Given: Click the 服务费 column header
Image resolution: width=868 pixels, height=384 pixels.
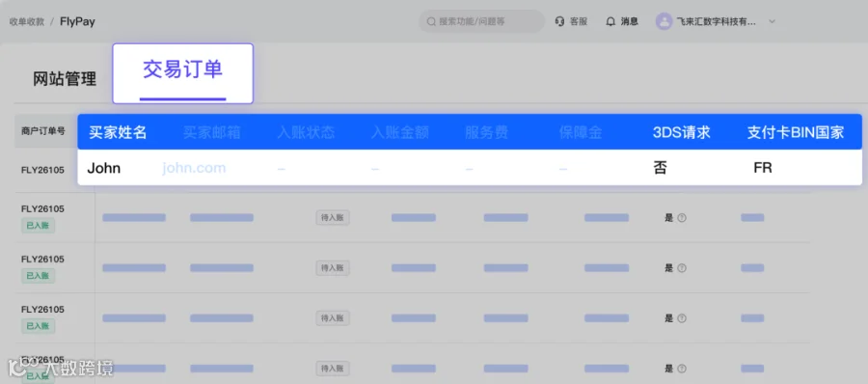Looking at the screenshot, I should coord(487,132).
